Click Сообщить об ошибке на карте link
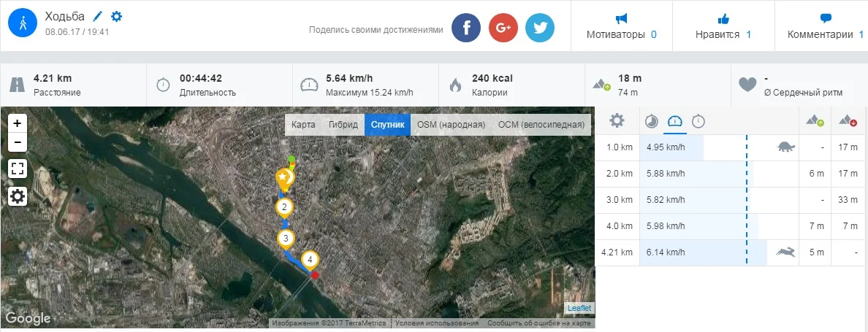 (x=539, y=323)
